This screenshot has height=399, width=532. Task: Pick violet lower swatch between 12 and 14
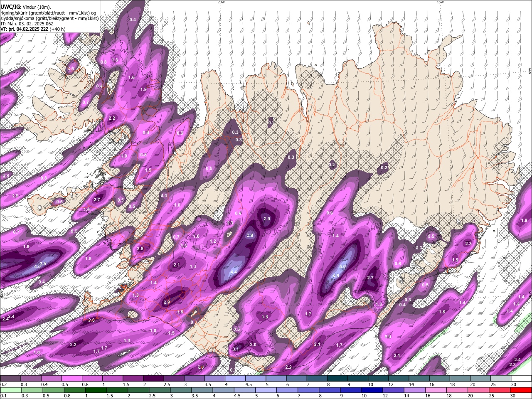coord(393,390)
